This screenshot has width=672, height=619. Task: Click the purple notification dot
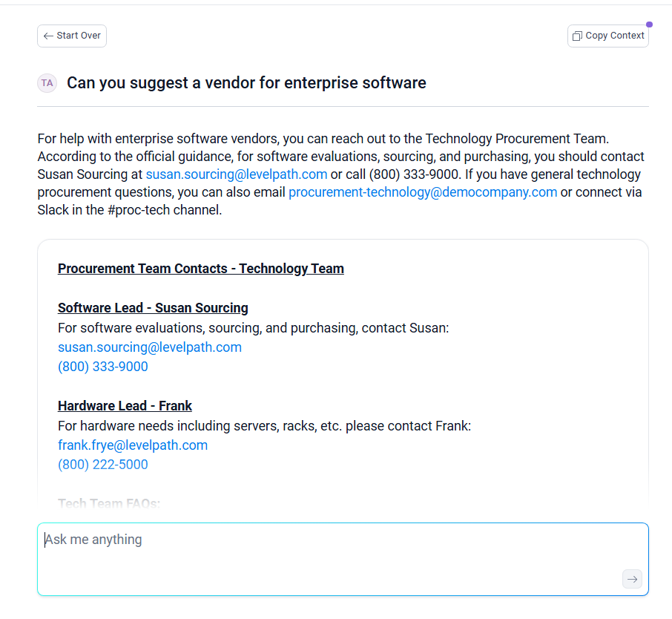[x=649, y=24]
